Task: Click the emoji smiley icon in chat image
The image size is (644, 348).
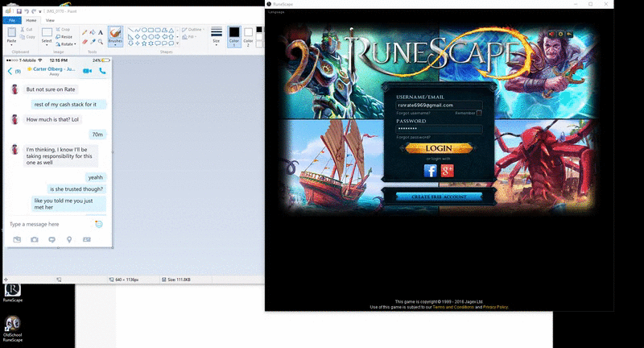Action: click(x=98, y=224)
